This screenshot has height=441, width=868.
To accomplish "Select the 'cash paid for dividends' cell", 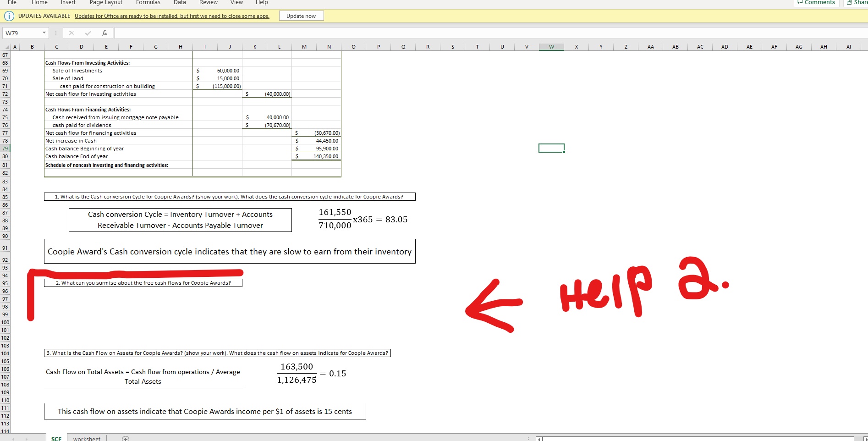I will coord(119,125).
